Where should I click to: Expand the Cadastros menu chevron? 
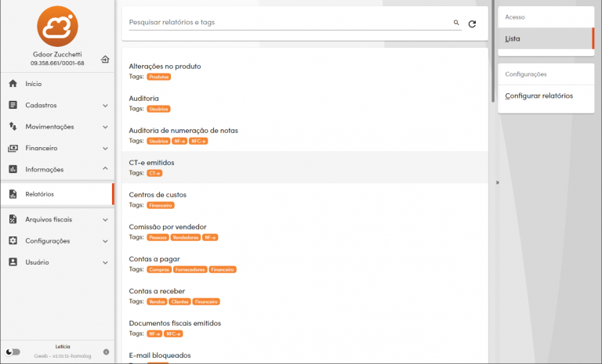tap(105, 106)
